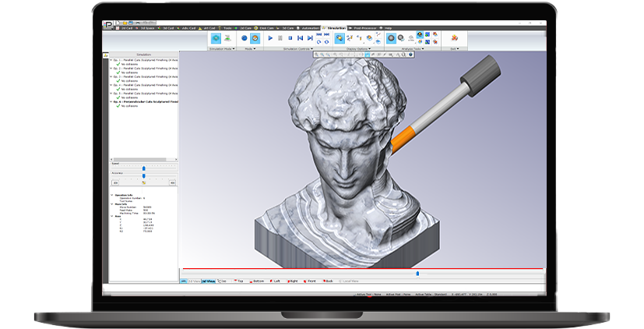This screenshot has width=644, height=329.
Task: Select the blue sphere mode icon
Action: (x=245, y=38)
